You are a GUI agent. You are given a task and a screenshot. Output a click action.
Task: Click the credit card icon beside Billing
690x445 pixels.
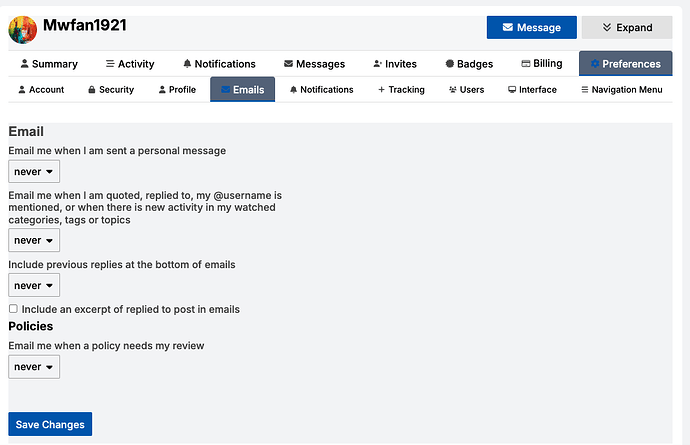click(x=525, y=63)
